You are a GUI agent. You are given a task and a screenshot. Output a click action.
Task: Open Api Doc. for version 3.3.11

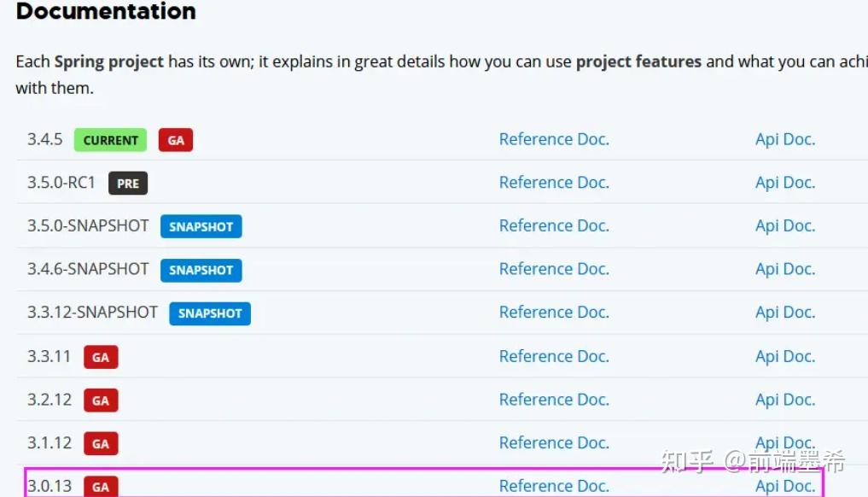(x=784, y=356)
